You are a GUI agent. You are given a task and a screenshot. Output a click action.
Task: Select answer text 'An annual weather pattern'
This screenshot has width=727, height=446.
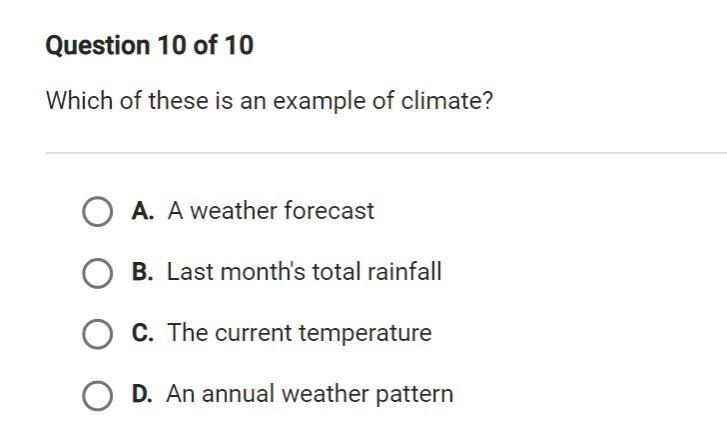309,394
